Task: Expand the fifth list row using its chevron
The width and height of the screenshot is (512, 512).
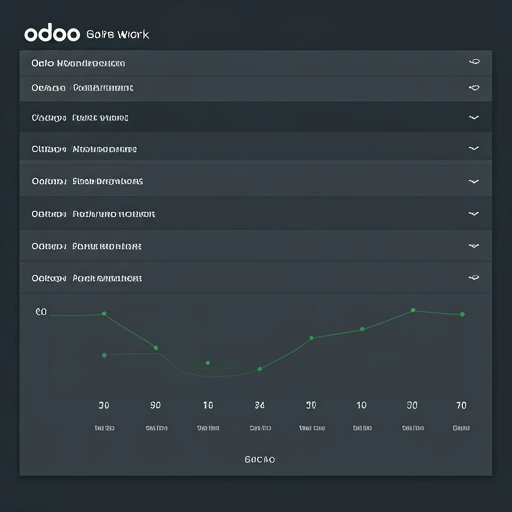Action: point(474,181)
